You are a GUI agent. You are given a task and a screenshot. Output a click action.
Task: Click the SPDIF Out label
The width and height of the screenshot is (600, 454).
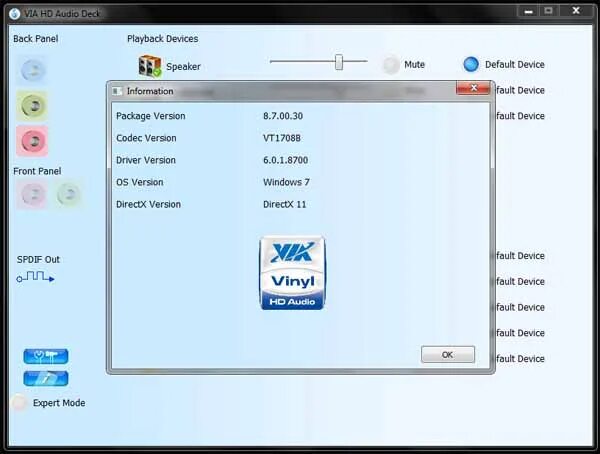tap(38, 260)
